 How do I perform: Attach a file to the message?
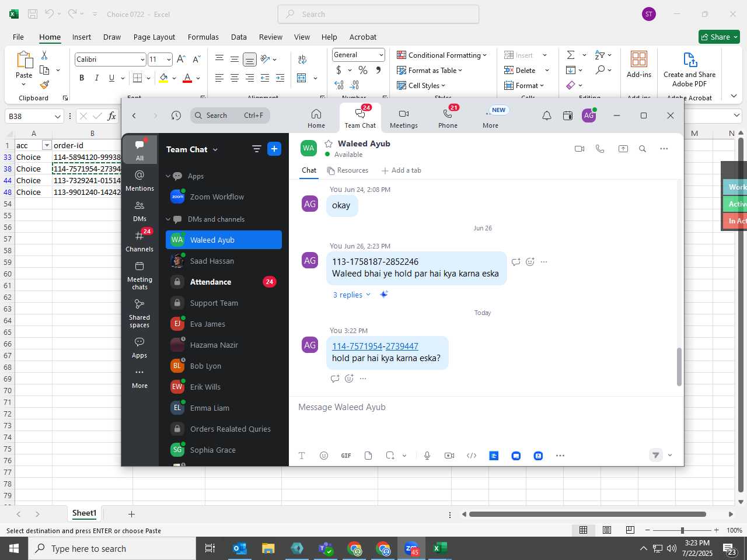click(368, 456)
